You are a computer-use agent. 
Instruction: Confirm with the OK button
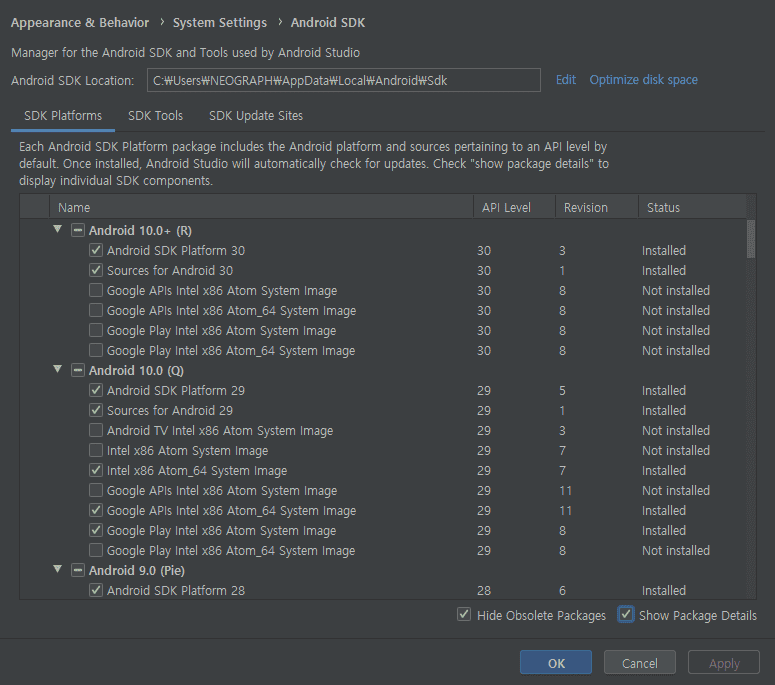tap(556, 663)
